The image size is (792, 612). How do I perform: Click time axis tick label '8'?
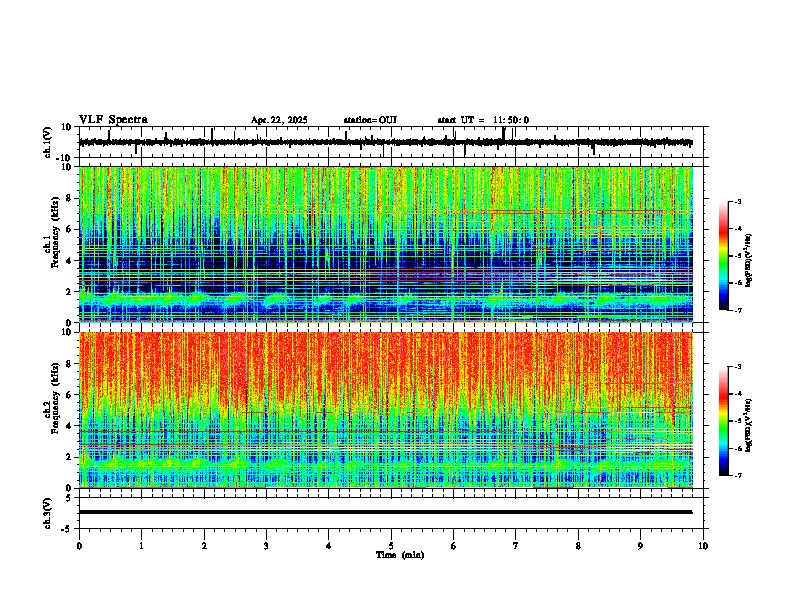[x=578, y=546]
